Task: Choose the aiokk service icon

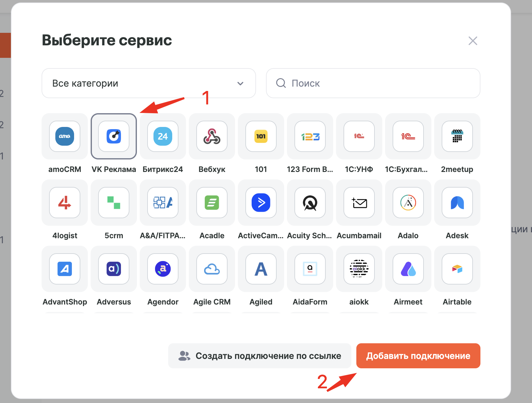Action: 359,269
